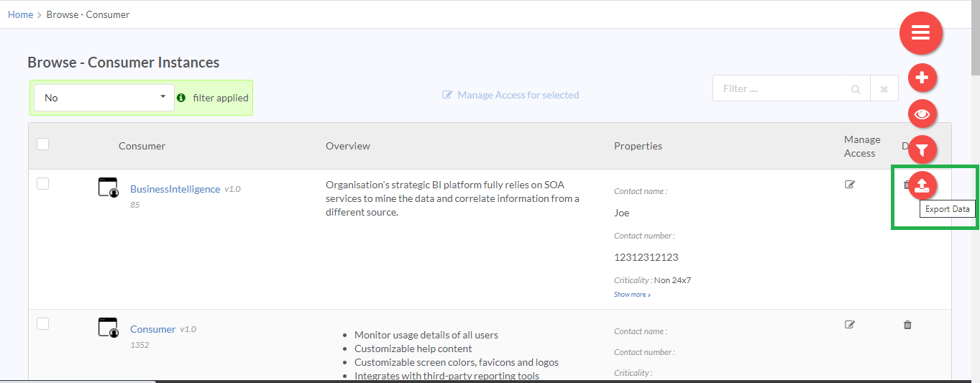Click Consumer ID number 1352
The width and height of the screenshot is (980, 383).
pyautogui.click(x=139, y=345)
